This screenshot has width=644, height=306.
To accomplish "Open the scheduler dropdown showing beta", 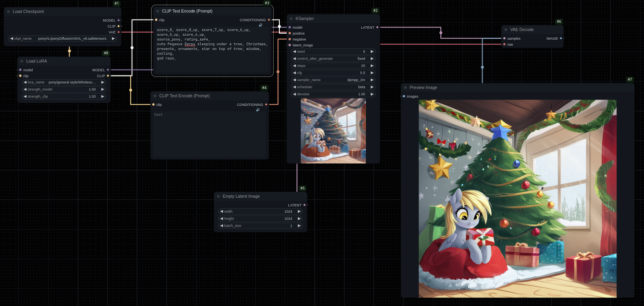I will [x=333, y=87].
